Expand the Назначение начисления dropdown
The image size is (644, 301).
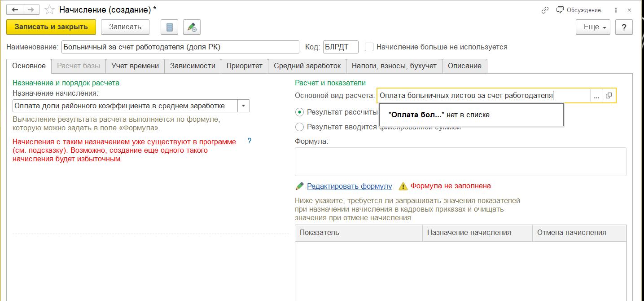243,106
